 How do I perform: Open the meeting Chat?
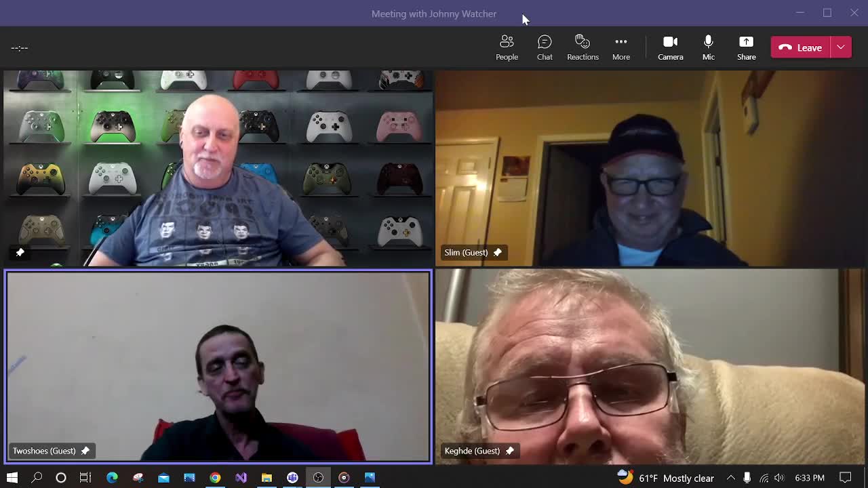point(545,47)
